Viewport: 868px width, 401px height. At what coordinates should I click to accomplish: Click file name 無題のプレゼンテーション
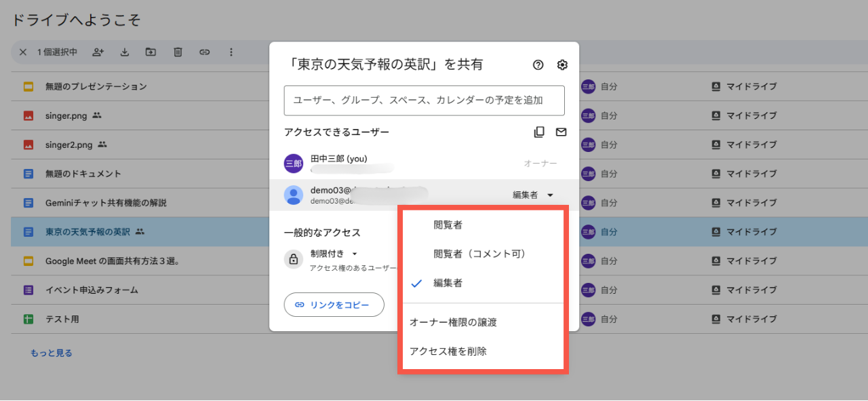[96, 87]
